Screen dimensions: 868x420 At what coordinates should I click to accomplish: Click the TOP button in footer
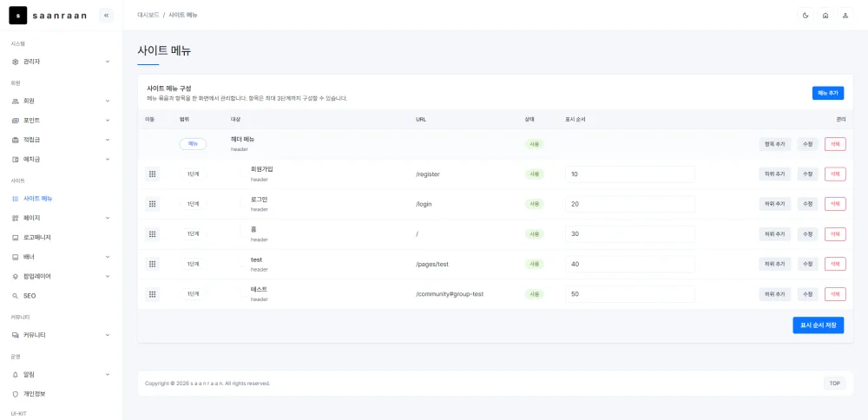point(835,383)
